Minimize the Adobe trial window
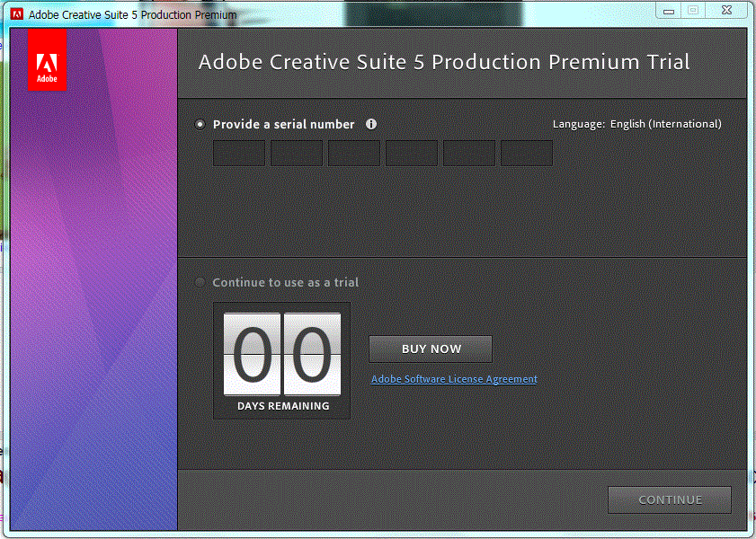This screenshot has height=539, width=756. (x=667, y=11)
